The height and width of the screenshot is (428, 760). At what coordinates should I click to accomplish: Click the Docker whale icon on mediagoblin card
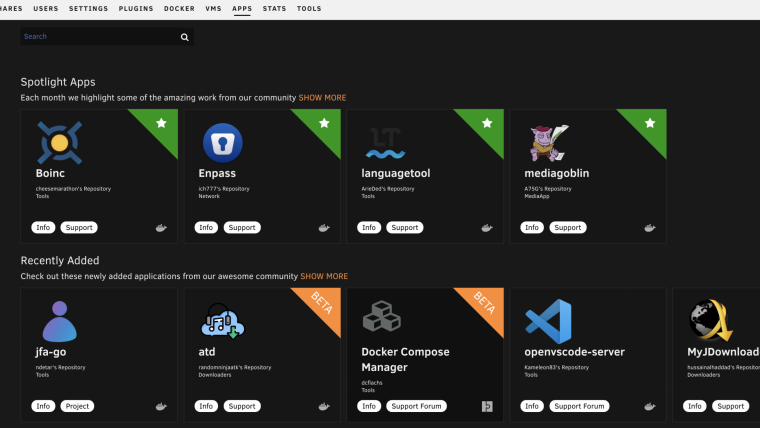649,228
